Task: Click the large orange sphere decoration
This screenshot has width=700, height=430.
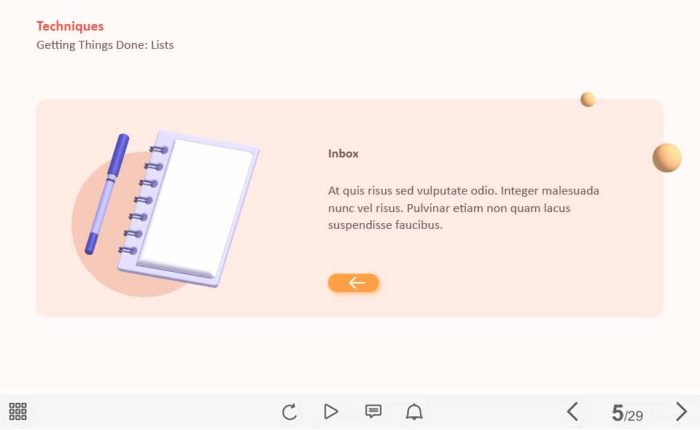Action: tap(667, 158)
